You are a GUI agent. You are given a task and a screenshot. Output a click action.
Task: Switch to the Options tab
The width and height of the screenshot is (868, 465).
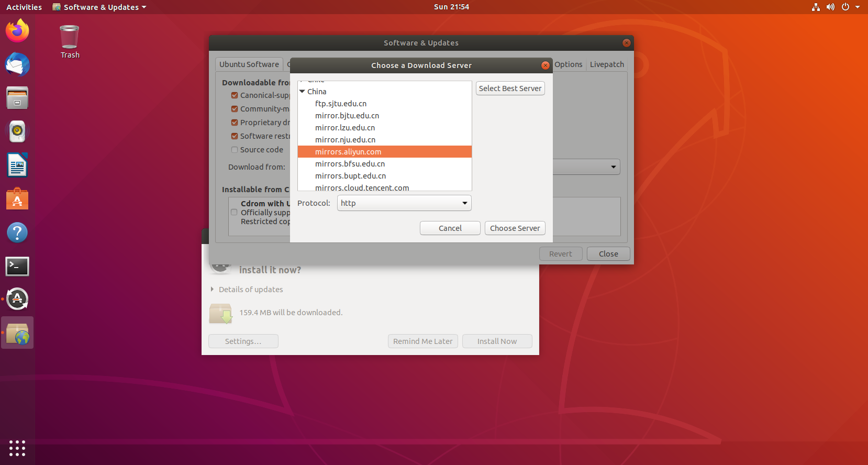568,64
